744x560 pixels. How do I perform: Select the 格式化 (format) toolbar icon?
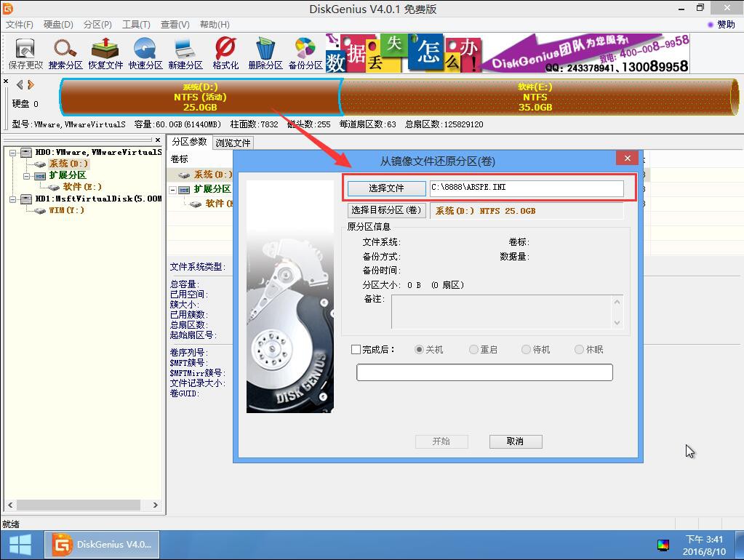pos(224,52)
